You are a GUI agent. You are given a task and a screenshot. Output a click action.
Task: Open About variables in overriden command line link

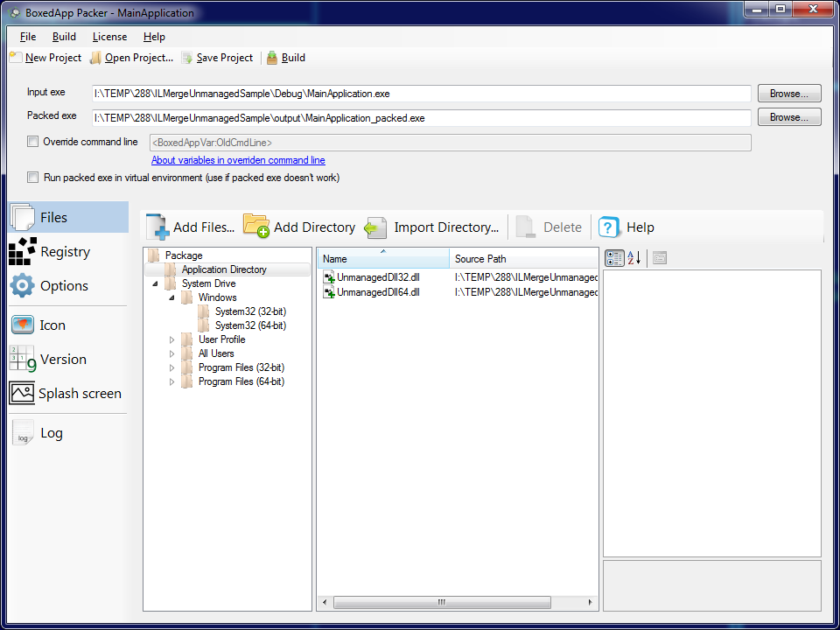point(238,160)
